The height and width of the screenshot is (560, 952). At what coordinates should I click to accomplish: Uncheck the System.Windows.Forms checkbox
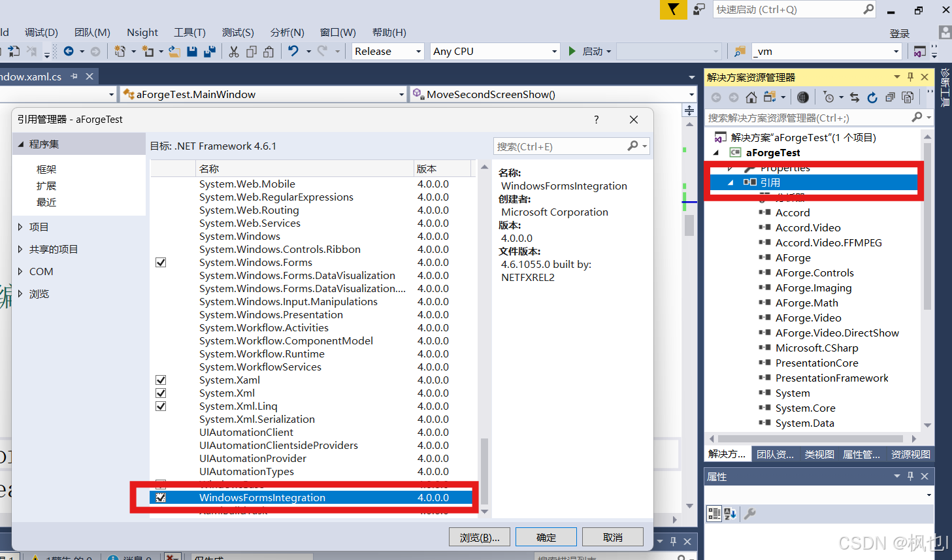pyautogui.click(x=161, y=263)
